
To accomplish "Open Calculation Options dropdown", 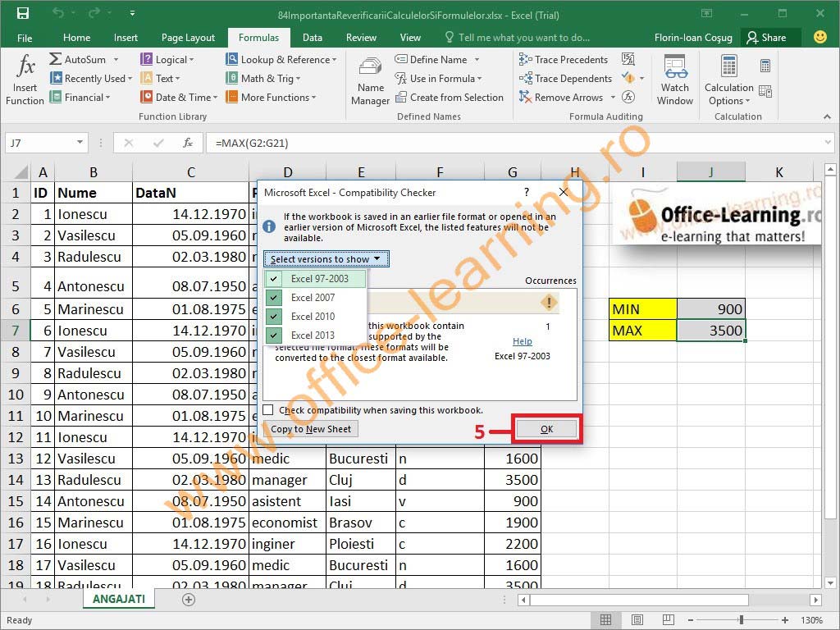I will click(728, 80).
